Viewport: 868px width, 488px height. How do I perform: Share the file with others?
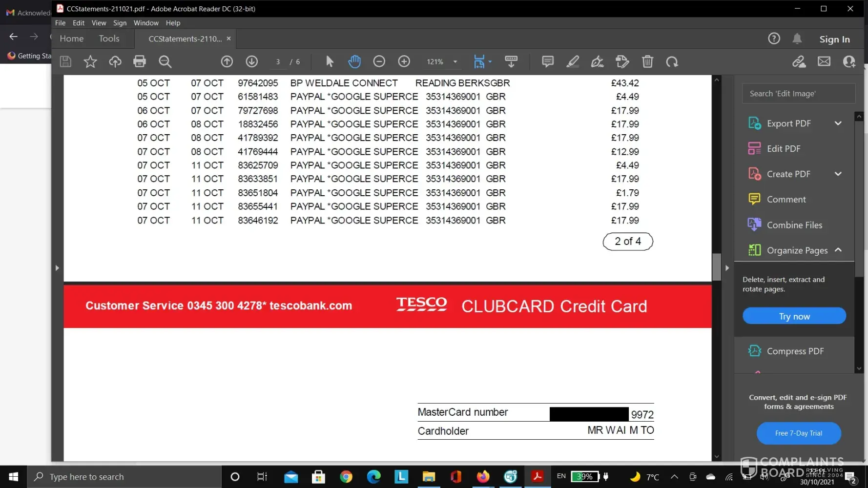[x=849, y=61]
